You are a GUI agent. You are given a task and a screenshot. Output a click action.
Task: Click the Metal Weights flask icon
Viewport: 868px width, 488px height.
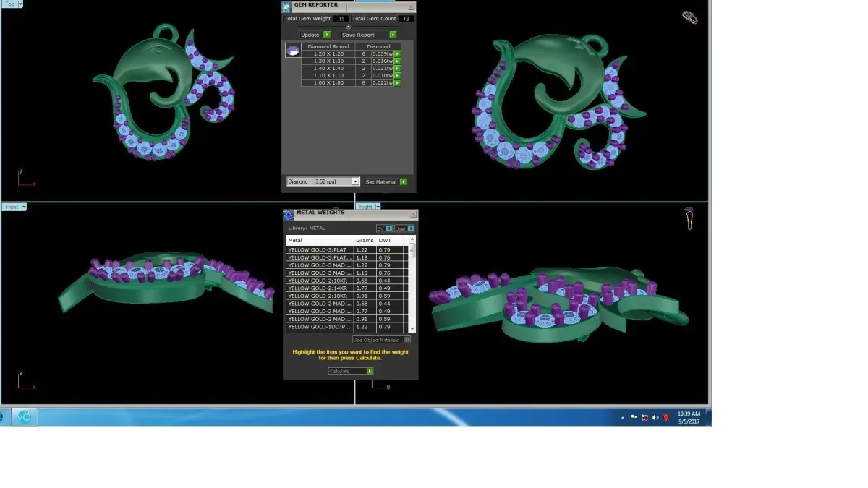click(289, 215)
